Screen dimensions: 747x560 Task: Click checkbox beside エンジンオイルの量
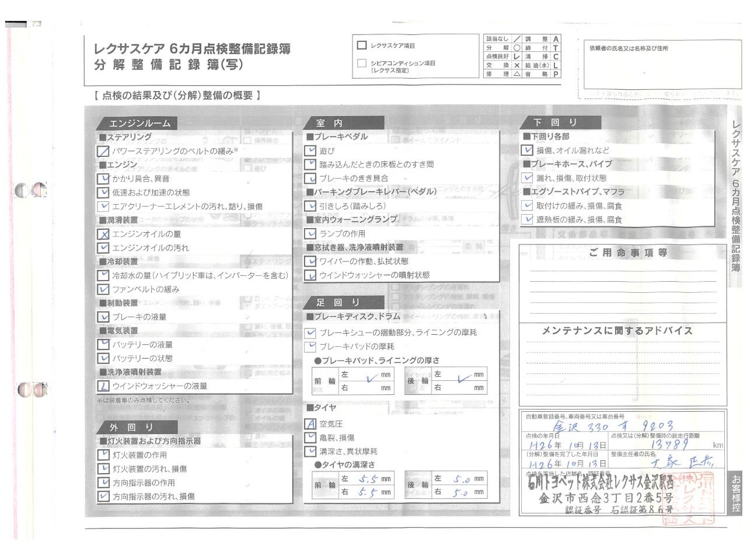coord(103,234)
